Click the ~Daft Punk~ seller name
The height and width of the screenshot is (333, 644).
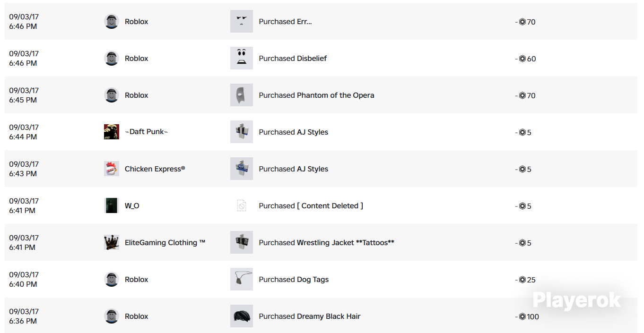(147, 132)
